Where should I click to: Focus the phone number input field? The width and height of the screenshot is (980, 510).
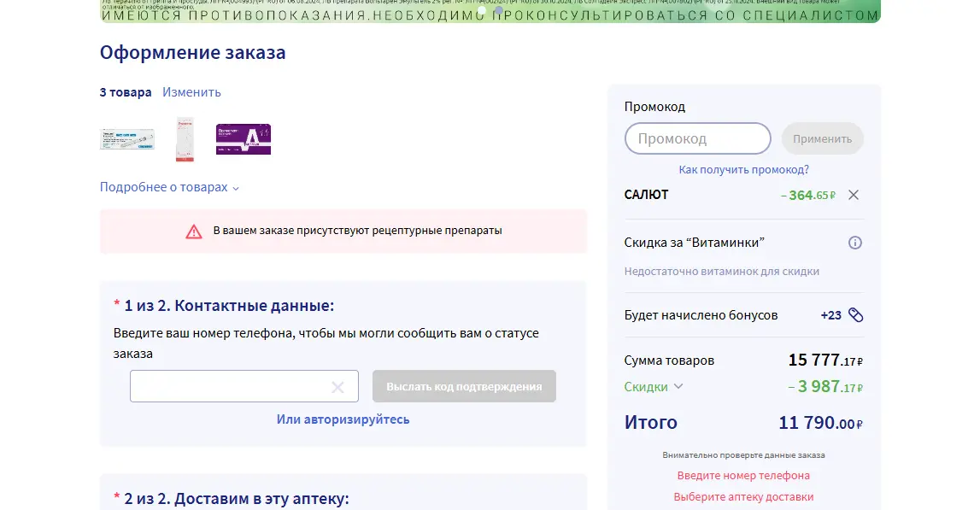(244, 386)
